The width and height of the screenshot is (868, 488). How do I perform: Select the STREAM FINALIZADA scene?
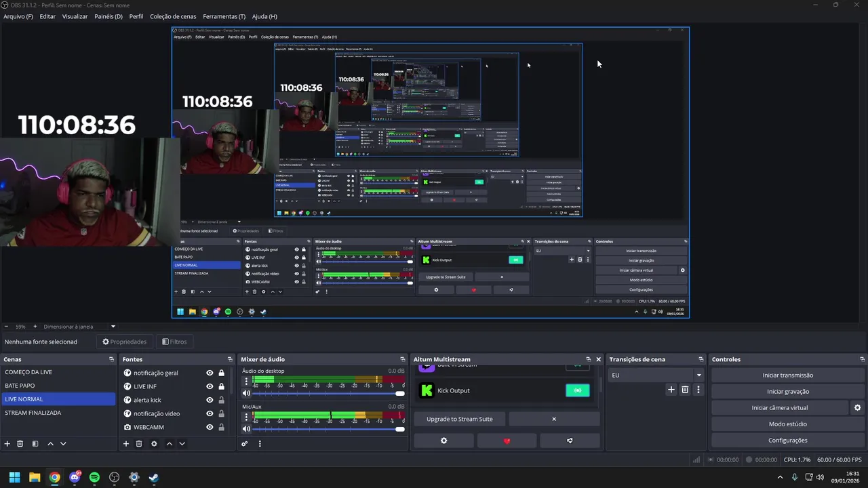[58, 413]
